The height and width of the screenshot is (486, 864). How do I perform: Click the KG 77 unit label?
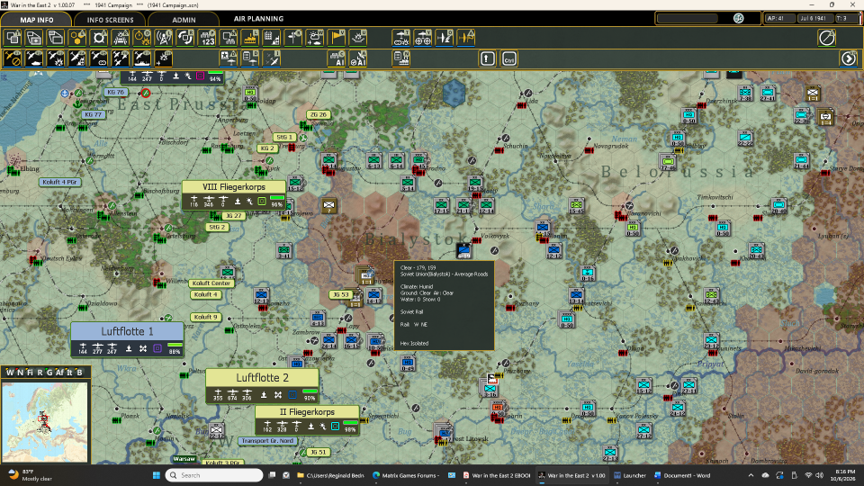coord(93,115)
